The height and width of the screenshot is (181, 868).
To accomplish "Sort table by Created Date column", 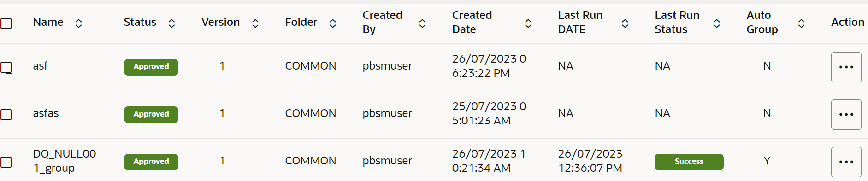I will (528, 23).
